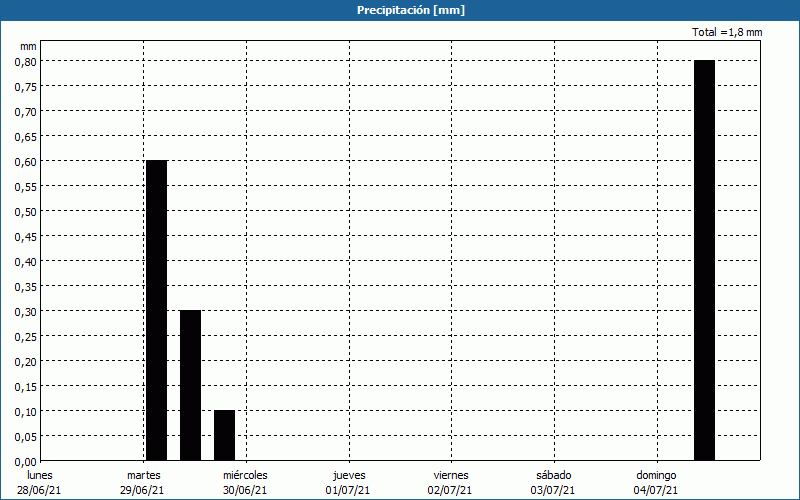Click the 0,15 y-axis value
The height and width of the screenshot is (500, 800).
pos(26,387)
